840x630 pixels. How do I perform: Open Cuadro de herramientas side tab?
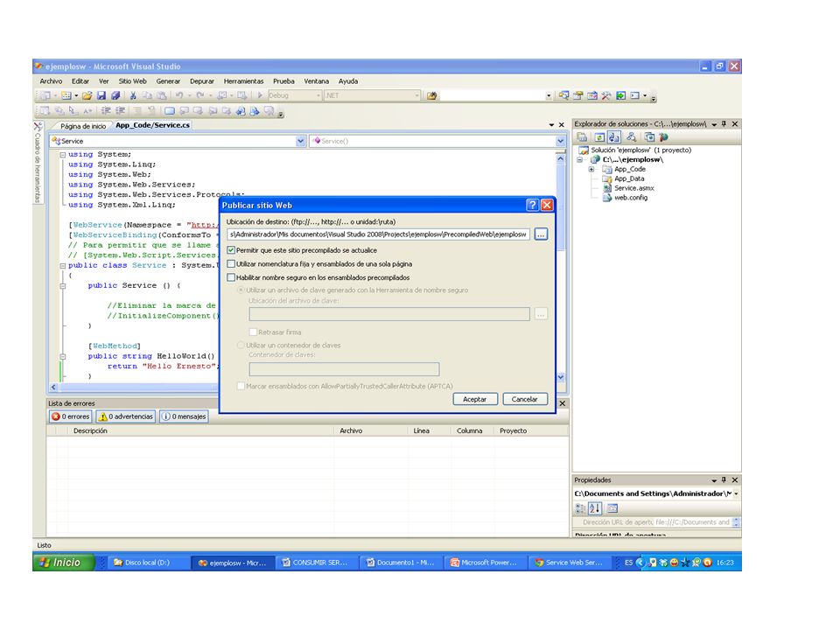tap(37, 163)
